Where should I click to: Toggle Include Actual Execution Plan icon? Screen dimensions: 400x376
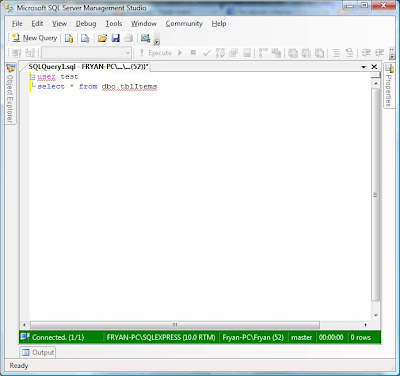[x=263, y=53]
